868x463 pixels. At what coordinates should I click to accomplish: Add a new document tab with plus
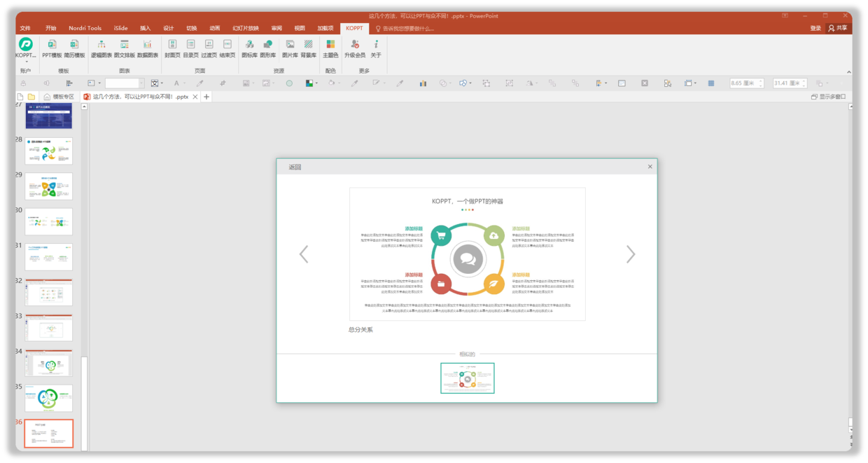(x=206, y=97)
